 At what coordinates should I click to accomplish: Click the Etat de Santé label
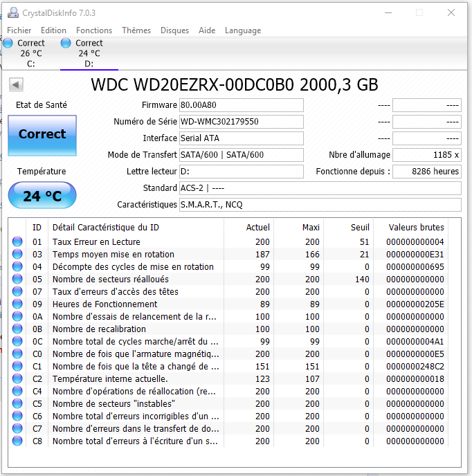[42, 105]
